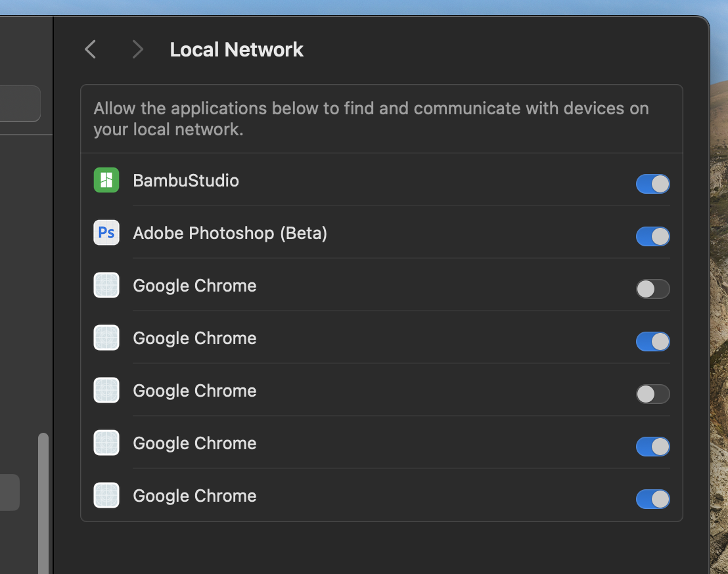Click the last Google Chrome placeholder icon
728x574 pixels.
click(106, 495)
